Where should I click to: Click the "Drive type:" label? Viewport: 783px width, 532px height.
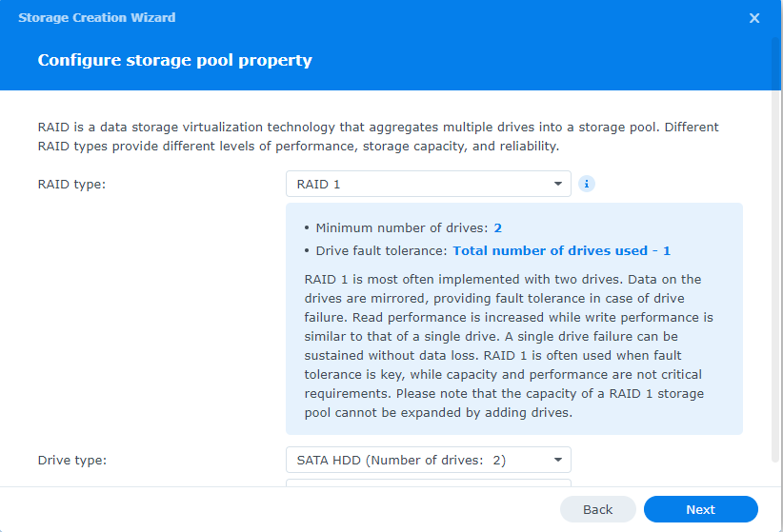[72, 460]
